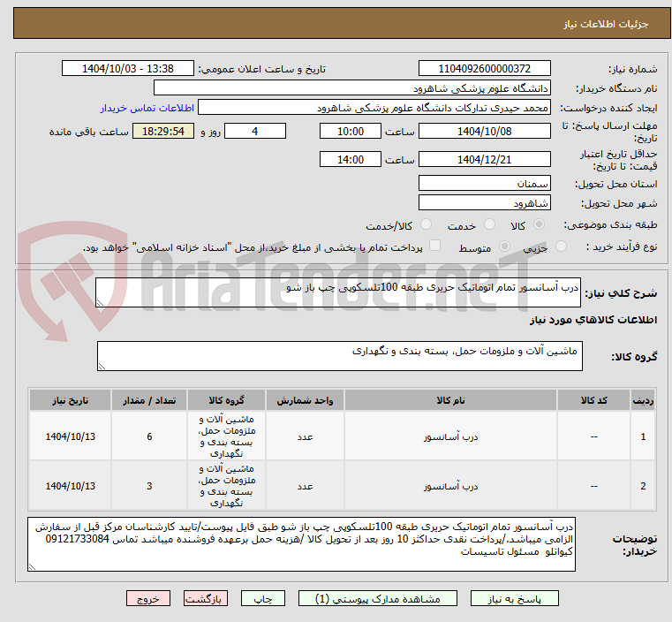The image size is (672, 622).
Task: Click quantity 6 in row 1
Action: [x=149, y=436]
